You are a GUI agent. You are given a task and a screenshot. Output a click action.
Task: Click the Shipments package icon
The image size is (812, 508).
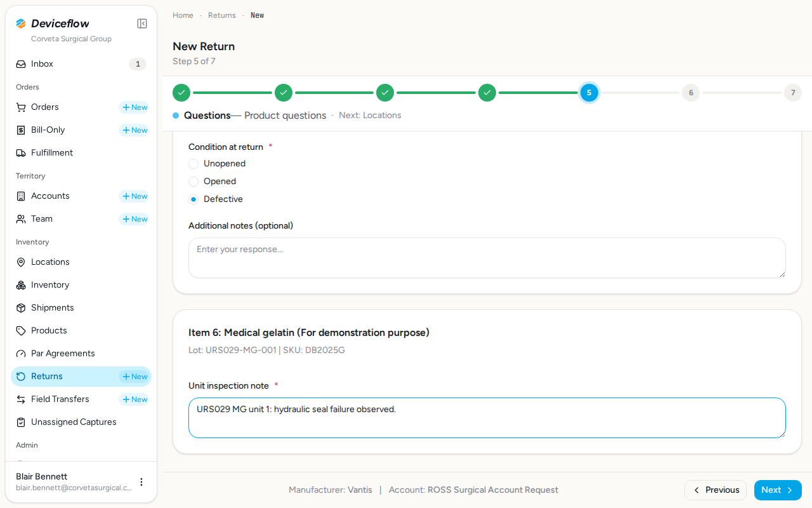pos(21,308)
